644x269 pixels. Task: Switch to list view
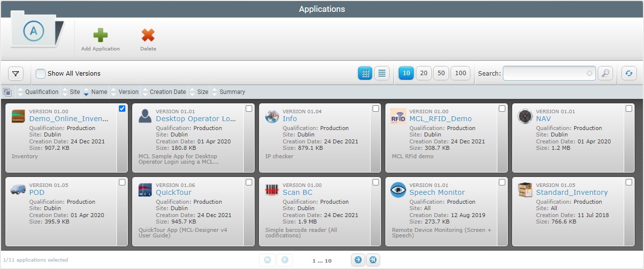tap(381, 73)
